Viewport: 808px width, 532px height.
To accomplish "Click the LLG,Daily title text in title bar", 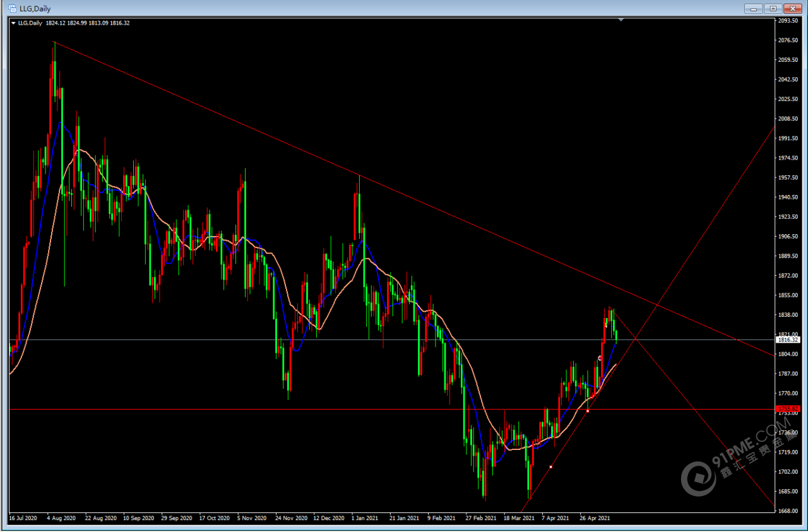I will pos(35,9).
